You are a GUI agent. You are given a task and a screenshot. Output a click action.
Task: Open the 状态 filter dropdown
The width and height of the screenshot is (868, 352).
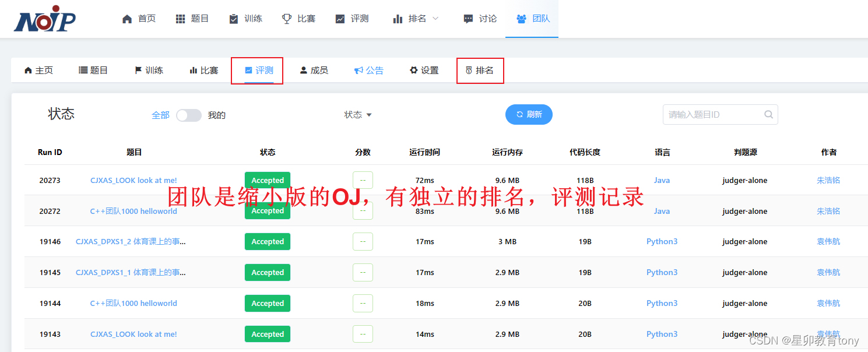tap(357, 115)
